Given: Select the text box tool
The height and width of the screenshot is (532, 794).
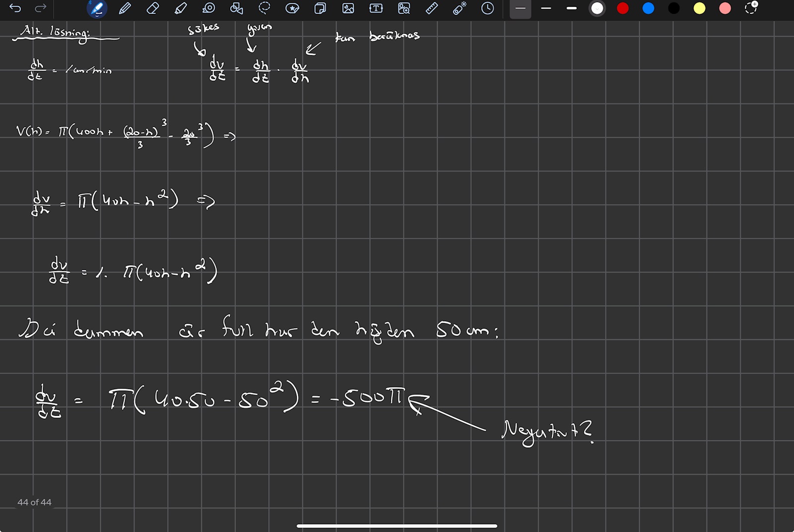Looking at the screenshot, I should [376, 8].
